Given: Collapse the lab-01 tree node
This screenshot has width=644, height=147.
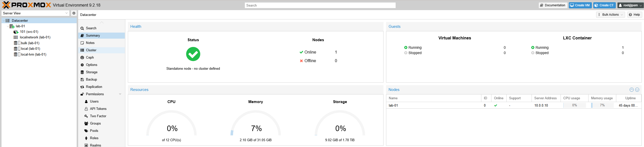Looking at the screenshot, I should (8, 26).
